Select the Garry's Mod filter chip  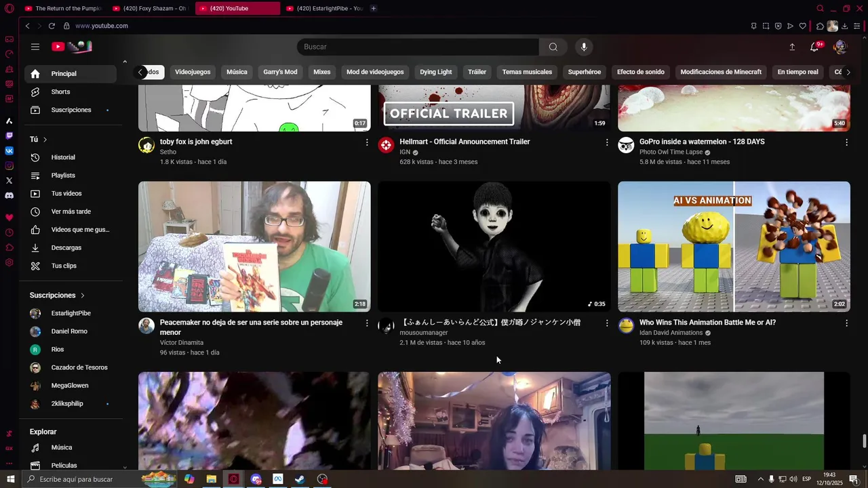[x=280, y=72]
